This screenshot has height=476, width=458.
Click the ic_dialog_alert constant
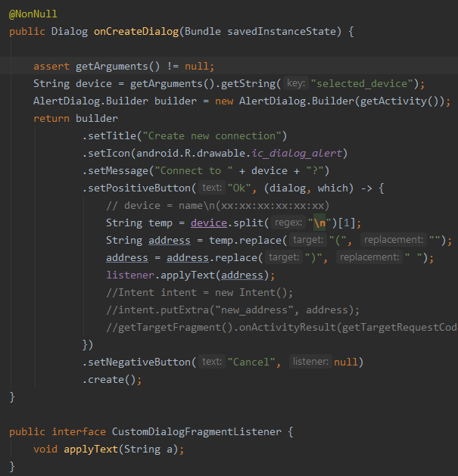click(x=297, y=153)
